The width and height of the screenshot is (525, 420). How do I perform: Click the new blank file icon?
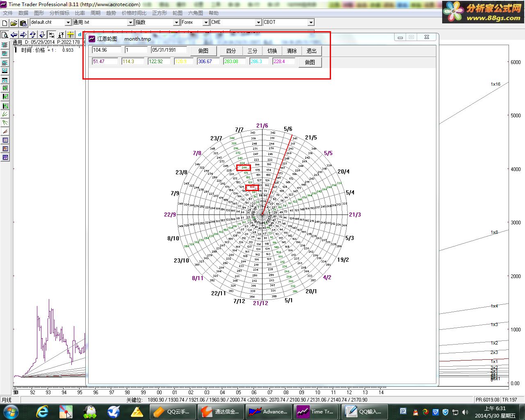5,23
